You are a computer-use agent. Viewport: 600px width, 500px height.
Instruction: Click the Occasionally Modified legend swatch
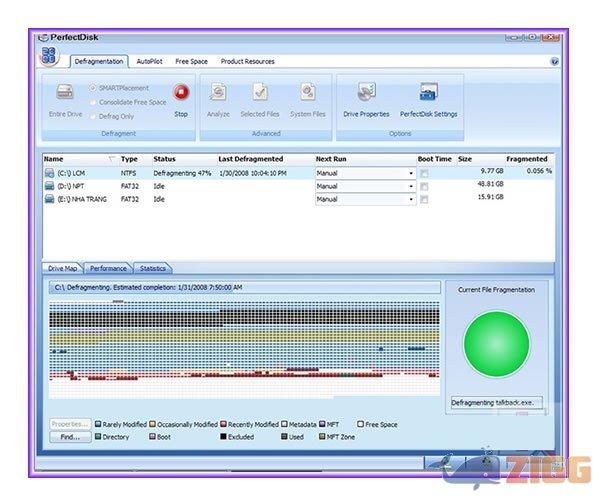point(152,424)
